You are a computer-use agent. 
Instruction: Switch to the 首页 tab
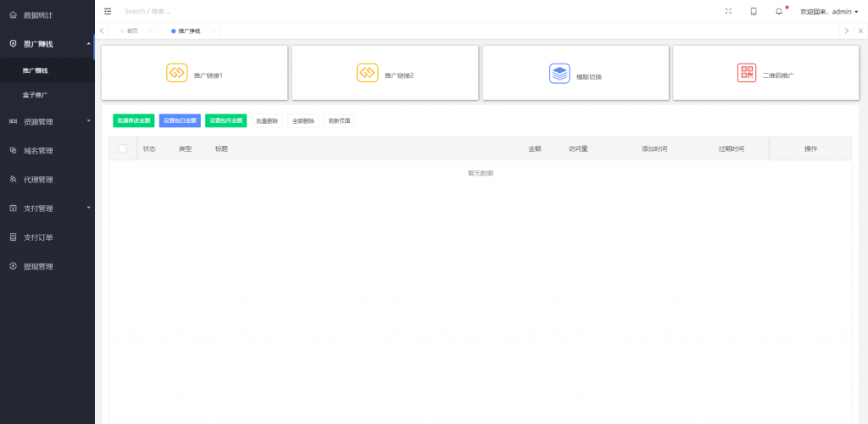(x=131, y=31)
